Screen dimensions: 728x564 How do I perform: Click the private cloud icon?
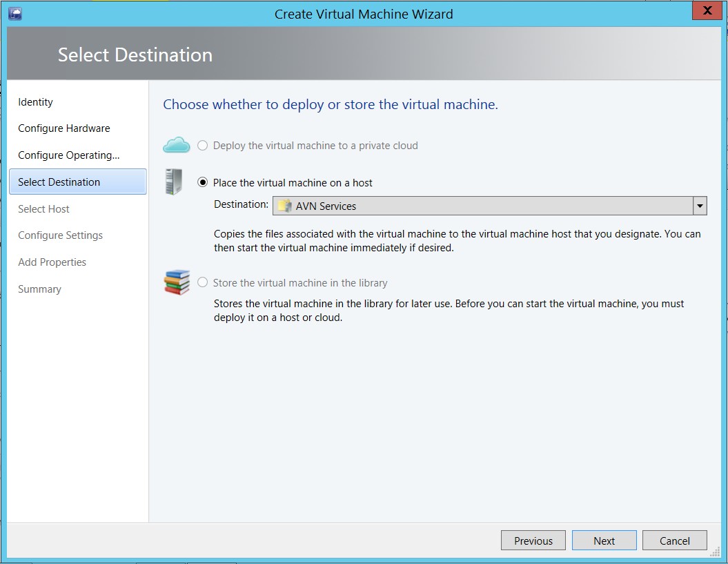(x=177, y=145)
